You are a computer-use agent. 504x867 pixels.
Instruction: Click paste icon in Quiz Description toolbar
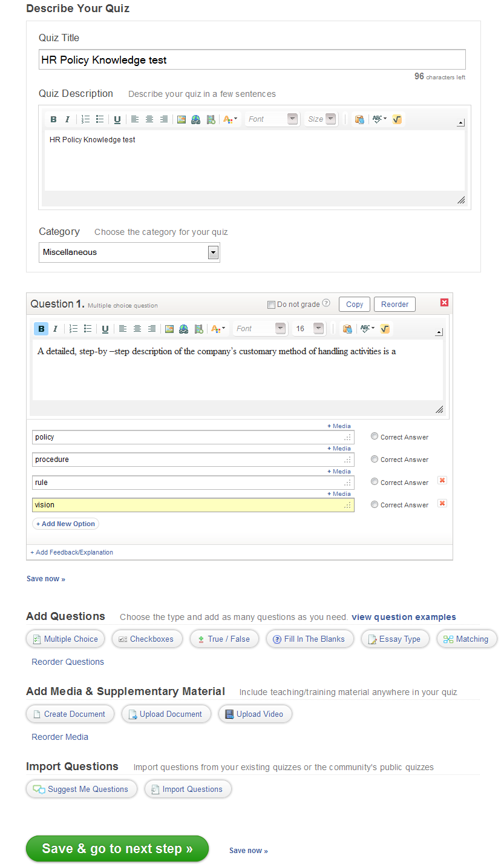coord(359,119)
